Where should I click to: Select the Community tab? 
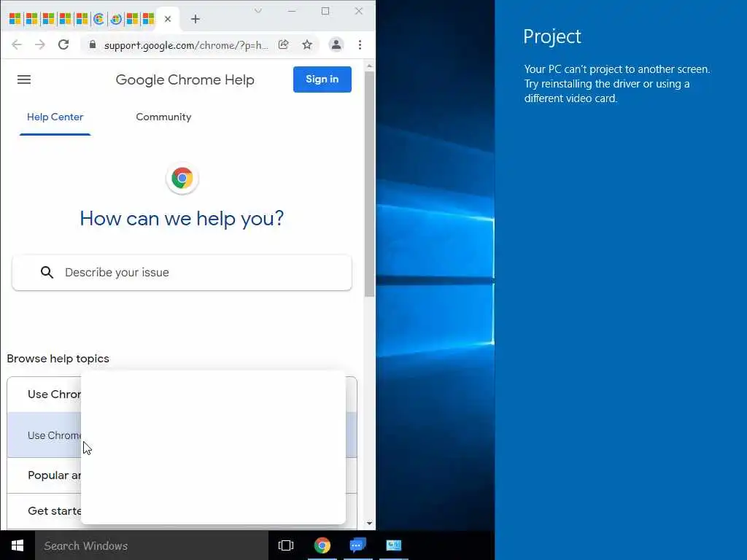click(163, 117)
